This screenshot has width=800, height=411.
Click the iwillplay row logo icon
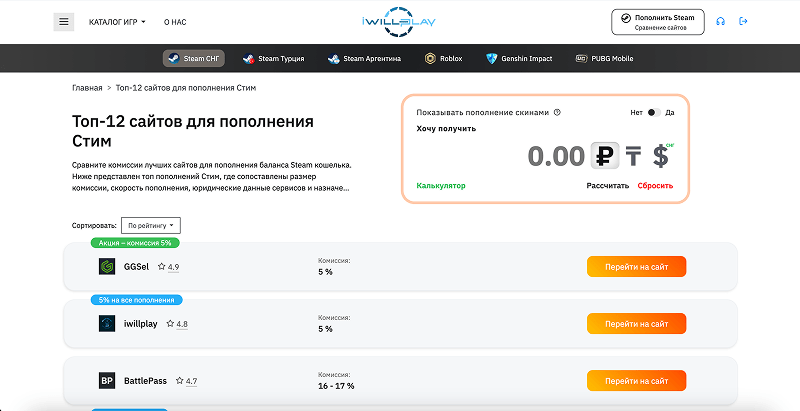tap(107, 324)
